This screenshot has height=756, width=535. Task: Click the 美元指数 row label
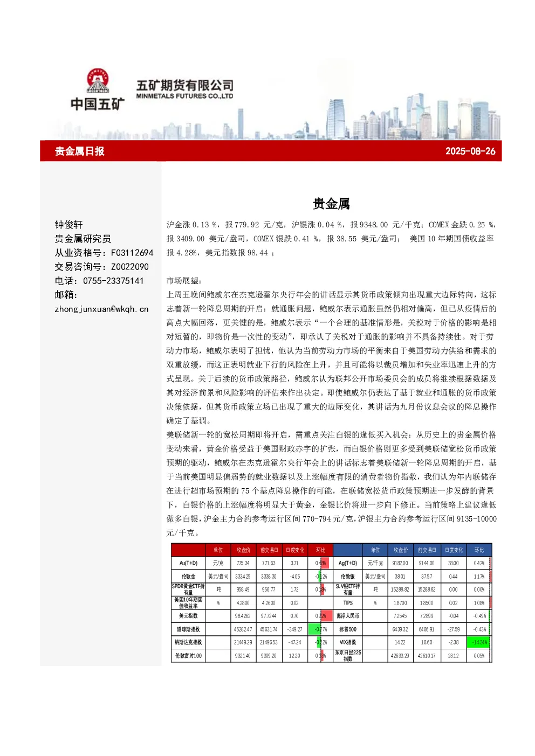tap(188, 616)
